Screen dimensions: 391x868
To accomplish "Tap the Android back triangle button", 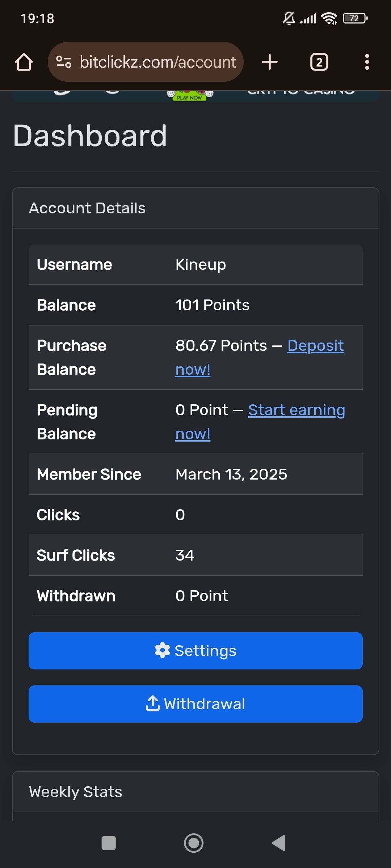I will coord(279,843).
